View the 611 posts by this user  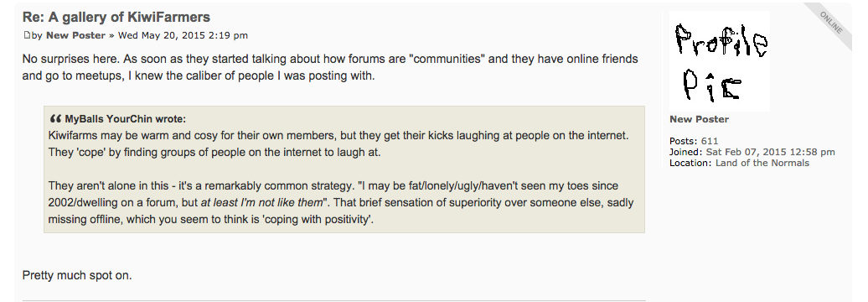[x=709, y=141]
